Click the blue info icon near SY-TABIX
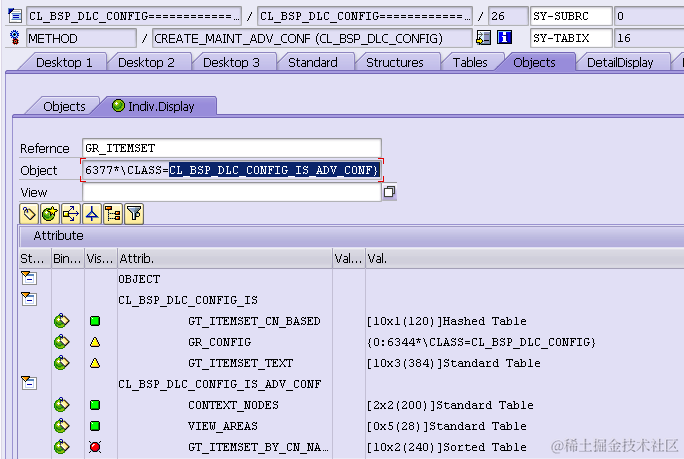 pos(504,38)
